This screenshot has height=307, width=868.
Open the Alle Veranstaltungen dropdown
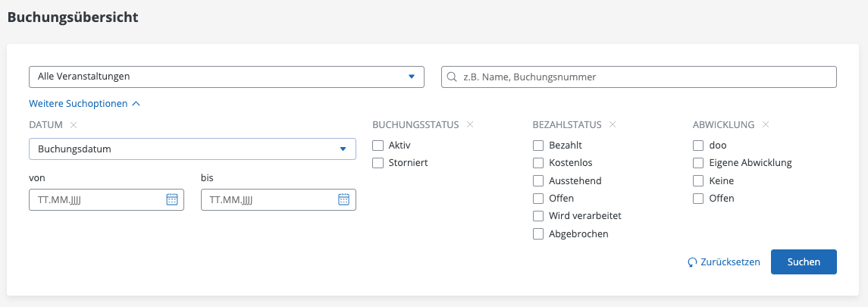(x=226, y=77)
